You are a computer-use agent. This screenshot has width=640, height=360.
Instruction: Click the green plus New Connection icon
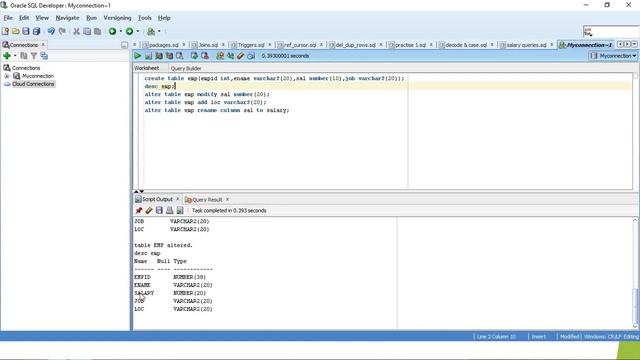point(7,56)
